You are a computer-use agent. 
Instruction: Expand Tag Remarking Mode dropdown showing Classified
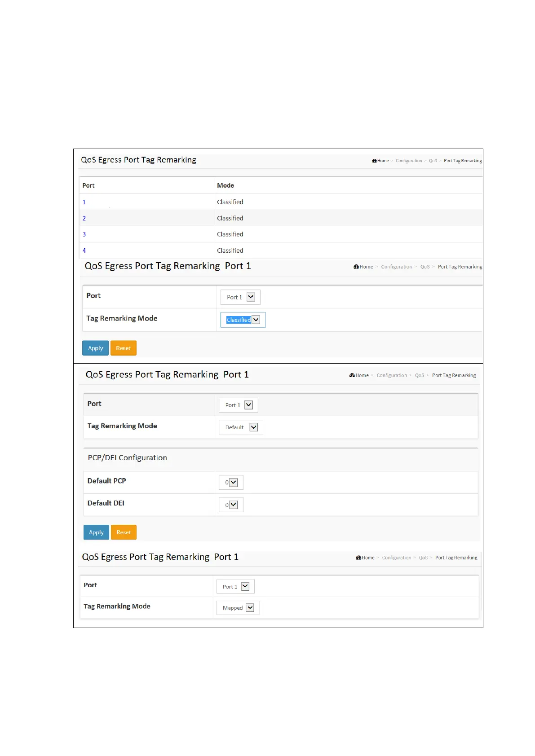pyautogui.click(x=243, y=320)
